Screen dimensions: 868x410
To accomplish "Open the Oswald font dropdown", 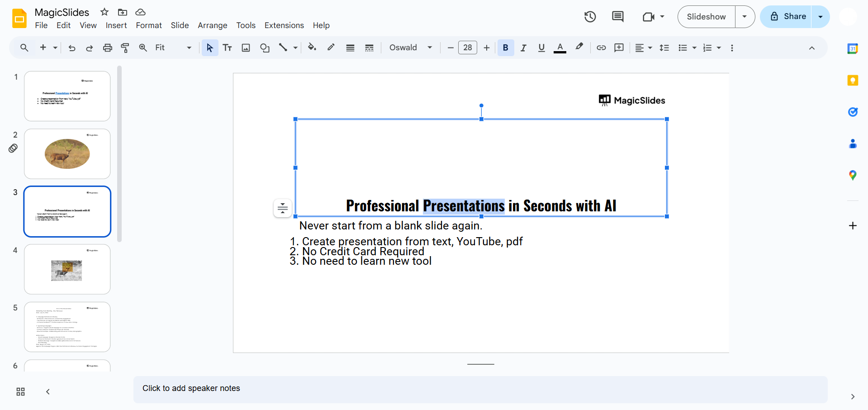I will pos(411,48).
